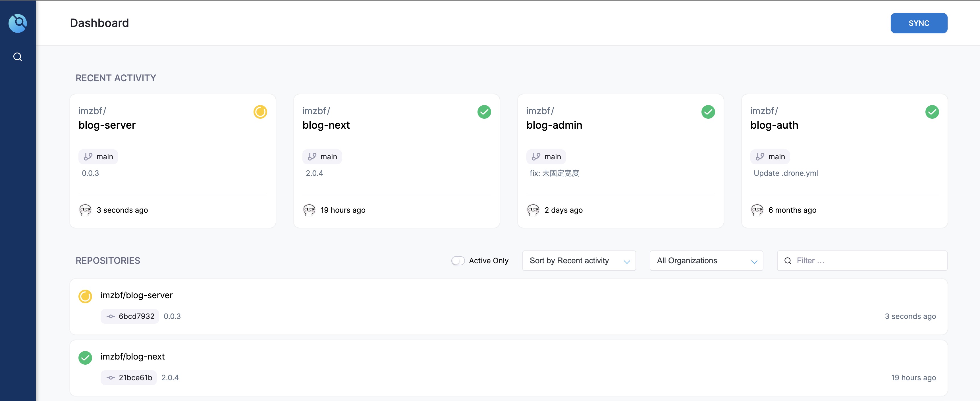Click 2.0.4 tag in imzbf/blog-next row
This screenshot has width=980, height=401.
pos(170,377)
